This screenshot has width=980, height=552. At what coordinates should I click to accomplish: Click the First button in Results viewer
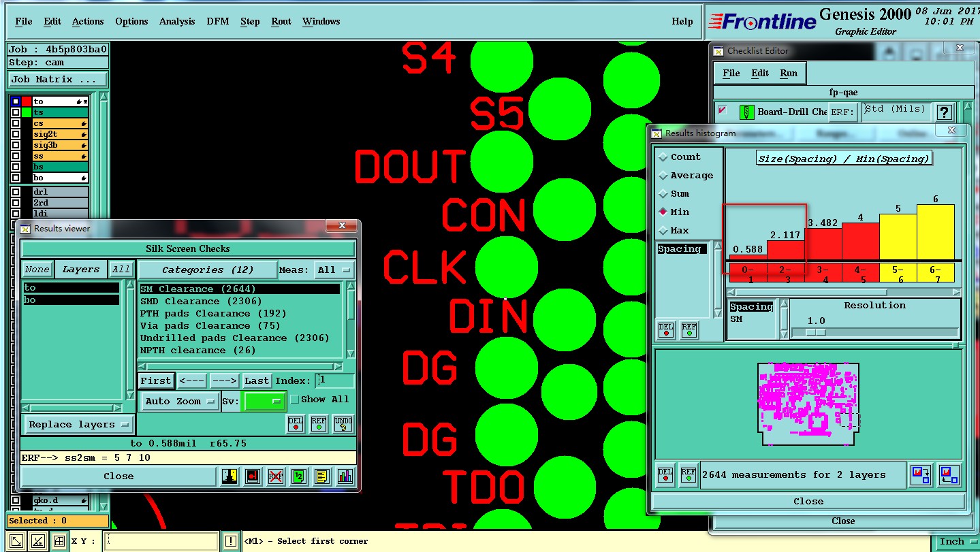[156, 381]
